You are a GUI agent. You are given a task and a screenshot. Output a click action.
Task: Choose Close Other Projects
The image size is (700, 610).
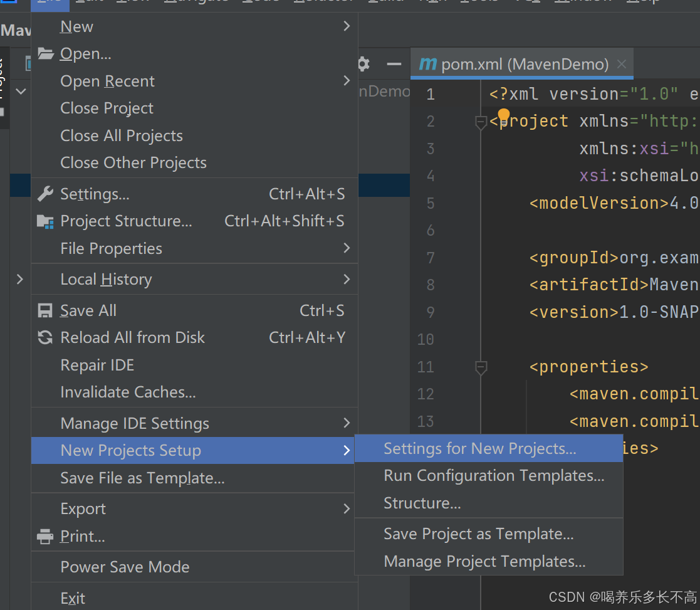[x=195, y=162]
